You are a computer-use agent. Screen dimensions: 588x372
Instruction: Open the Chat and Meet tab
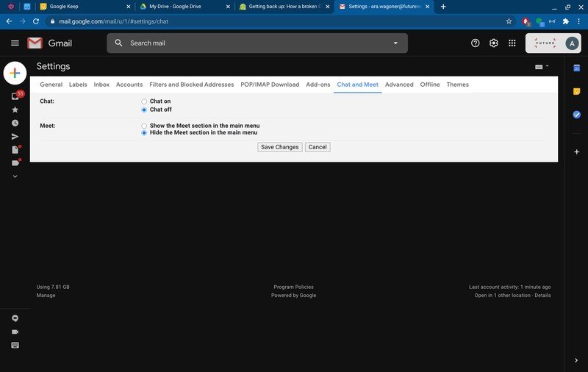pos(358,85)
